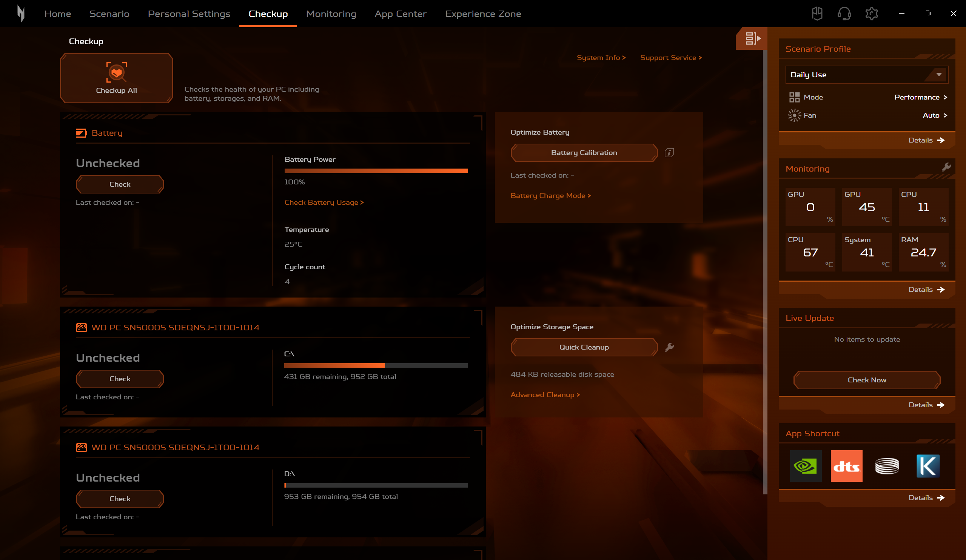Open the user manual book icon
The width and height of the screenshot is (966, 560).
tap(817, 14)
